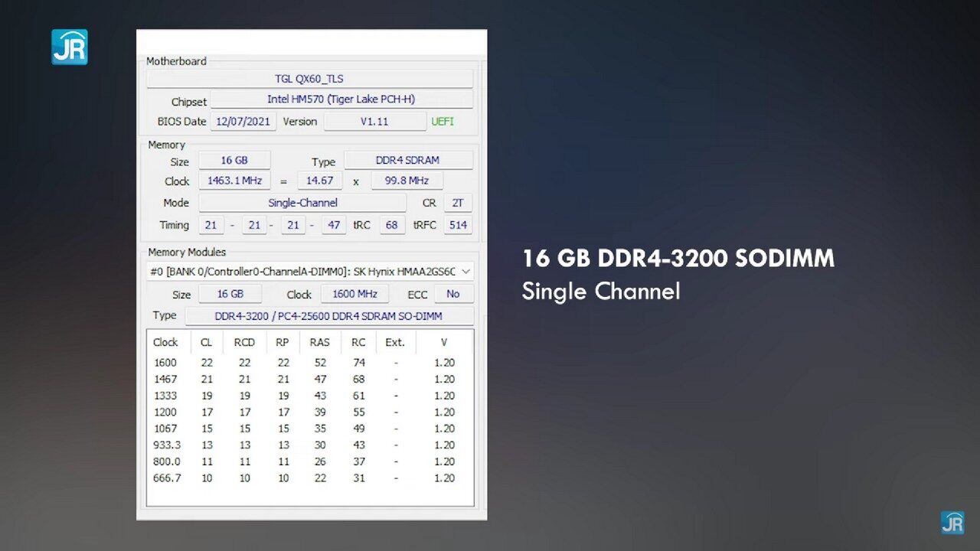980x551 pixels.
Task: Select the Intel HM570 chipset field
Action: (341, 99)
